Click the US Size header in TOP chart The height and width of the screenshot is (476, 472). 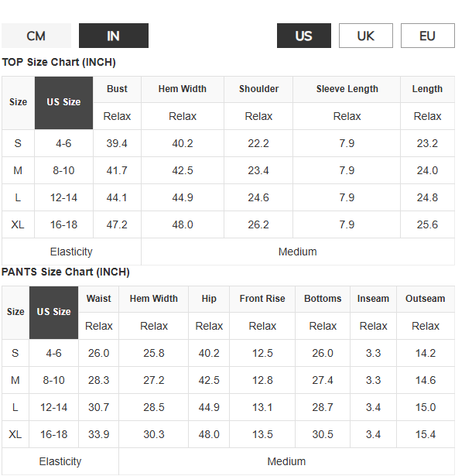63,103
